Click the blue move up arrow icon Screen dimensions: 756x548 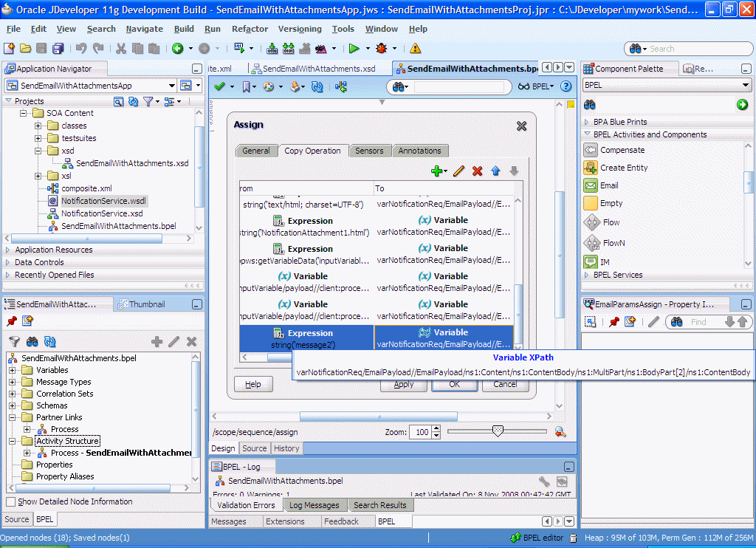click(495, 171)
